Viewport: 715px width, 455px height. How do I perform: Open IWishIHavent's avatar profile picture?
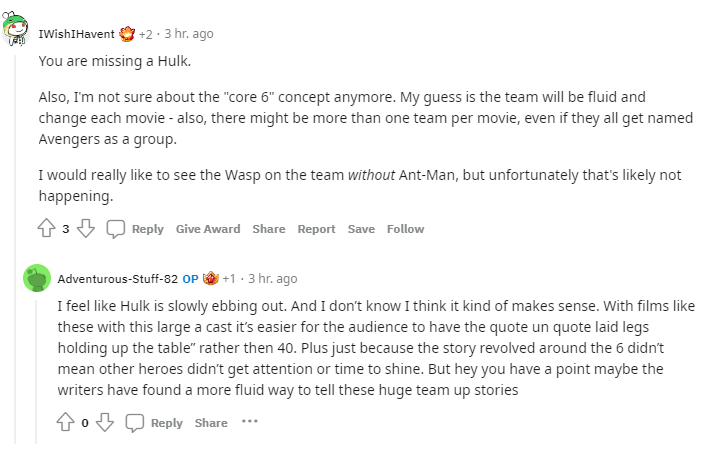(16, 28)
